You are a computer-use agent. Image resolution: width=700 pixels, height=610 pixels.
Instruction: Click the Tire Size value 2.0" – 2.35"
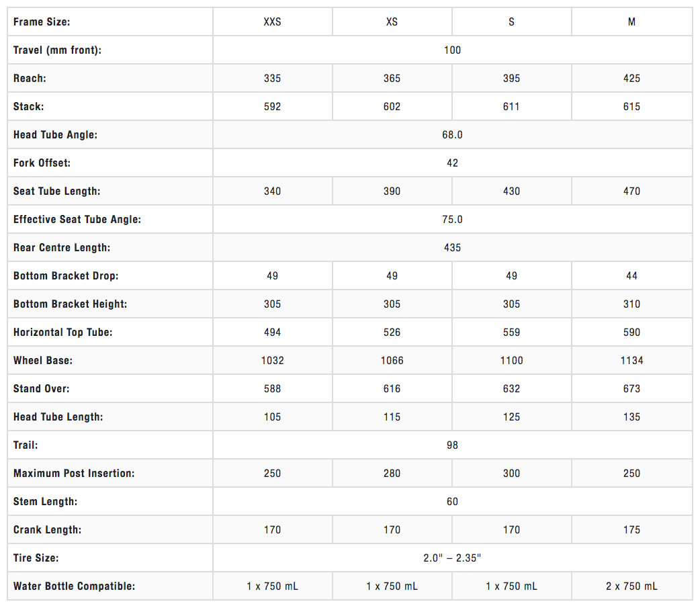pos(452,558)
